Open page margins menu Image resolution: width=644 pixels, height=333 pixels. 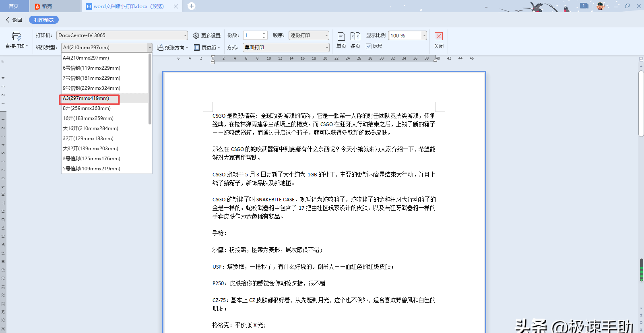pyautogui.click(x=207, y=48)
